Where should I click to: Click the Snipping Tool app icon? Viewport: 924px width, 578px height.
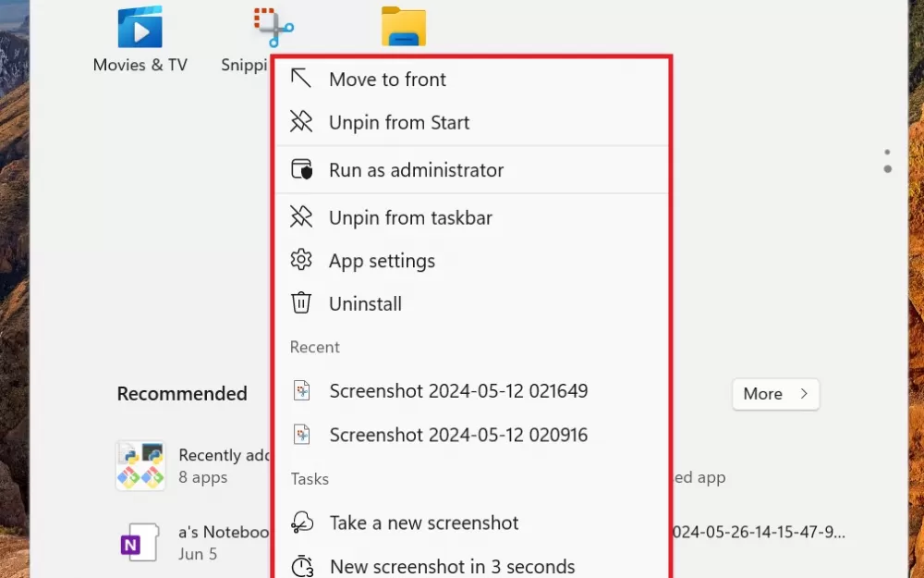click(273, 28)
